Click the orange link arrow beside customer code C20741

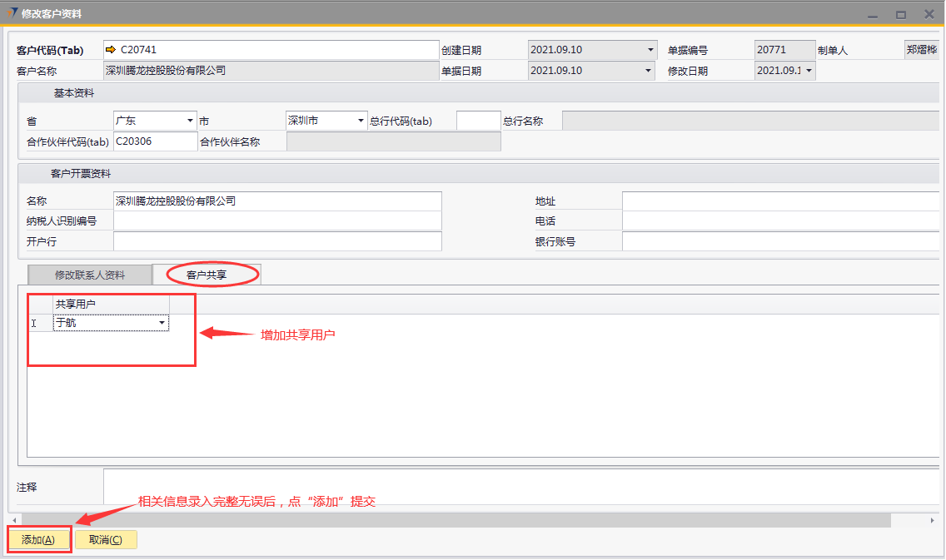(111, 50)
